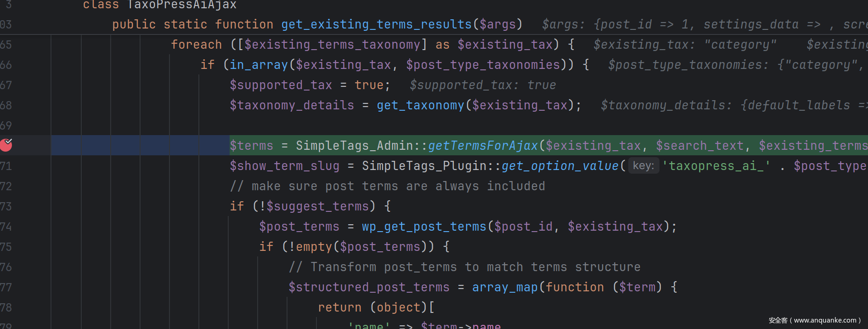Click gutter line number 66

pos(6,65)
